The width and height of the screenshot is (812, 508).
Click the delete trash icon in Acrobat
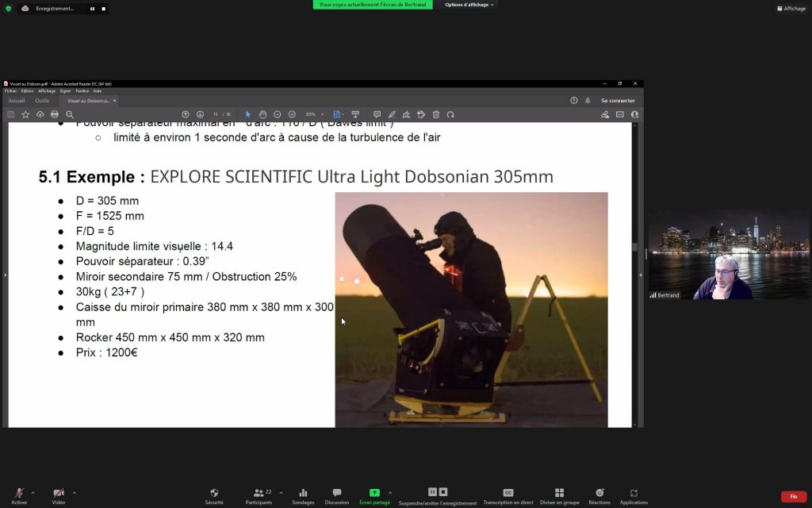pyautogui.click(x=436, y=114)
